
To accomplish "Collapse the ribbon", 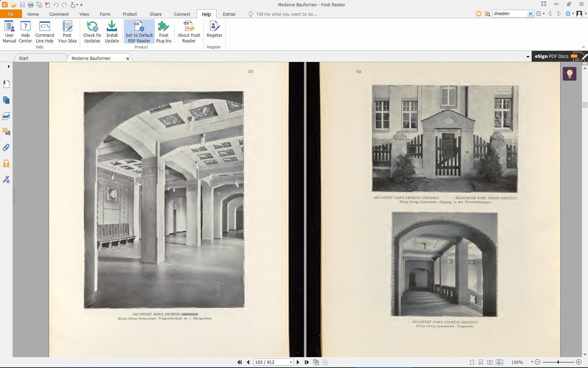I will tap(583, 47).
